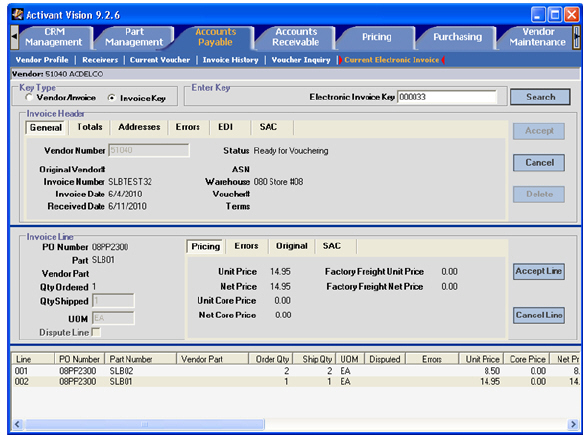The image size is (587, 444).
Task: Open the Accounts Payable module tab
Action: click(x=216, y=37)
